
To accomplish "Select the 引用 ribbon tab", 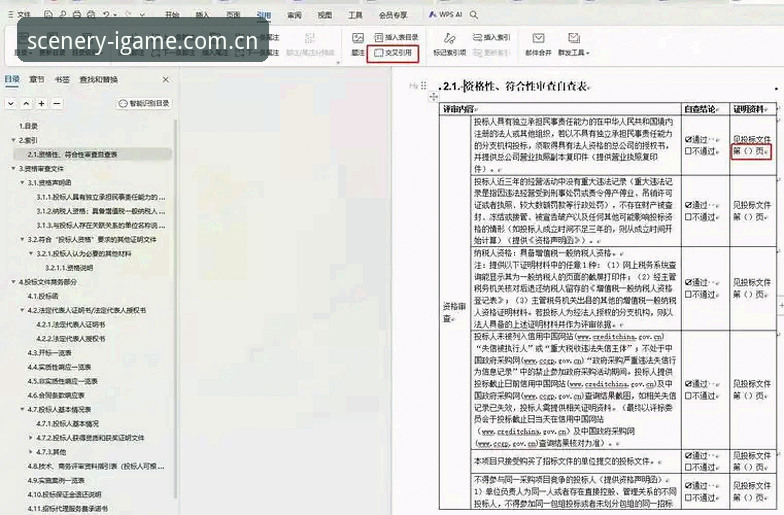I will tap(264, 15).
